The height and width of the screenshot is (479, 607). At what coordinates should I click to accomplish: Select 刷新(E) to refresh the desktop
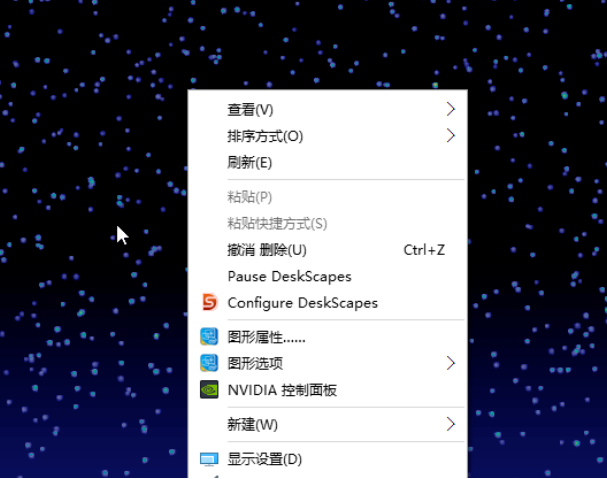click(250, 163)
